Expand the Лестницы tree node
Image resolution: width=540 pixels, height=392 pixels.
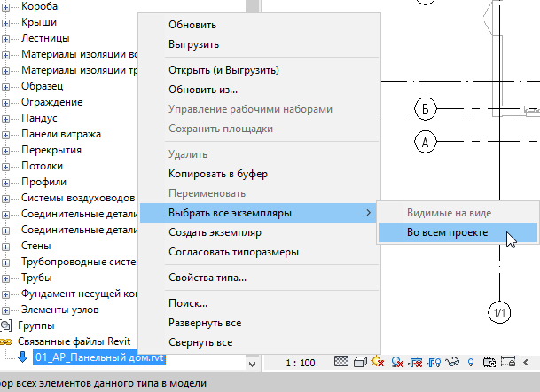tap(5, 39)
